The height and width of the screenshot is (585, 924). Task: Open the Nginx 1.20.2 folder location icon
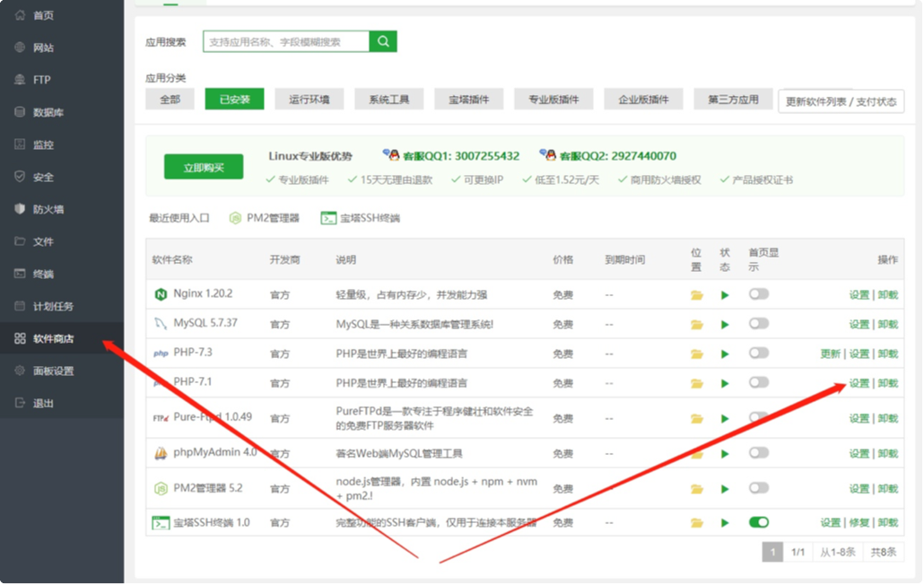[x=696, y=294]
